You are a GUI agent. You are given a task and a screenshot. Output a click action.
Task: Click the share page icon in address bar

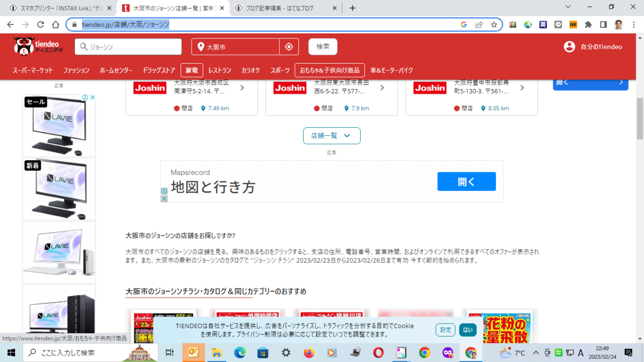coord(479,25)
